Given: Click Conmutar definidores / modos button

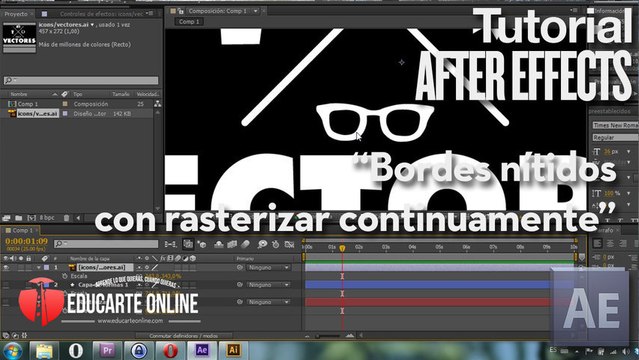Looking at the screenshot, I should [x=183, y=336].
